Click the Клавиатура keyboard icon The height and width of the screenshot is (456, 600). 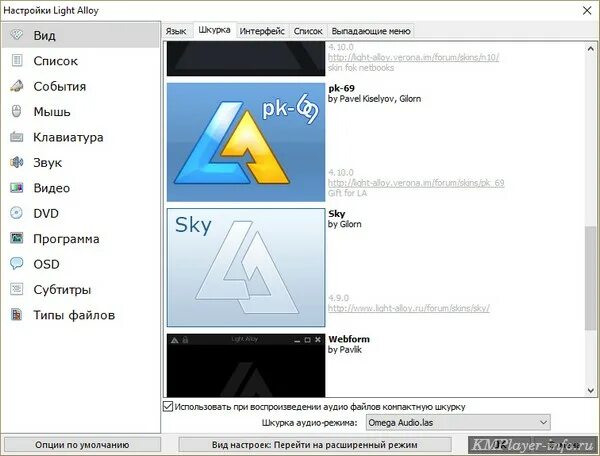click(16, 137)
